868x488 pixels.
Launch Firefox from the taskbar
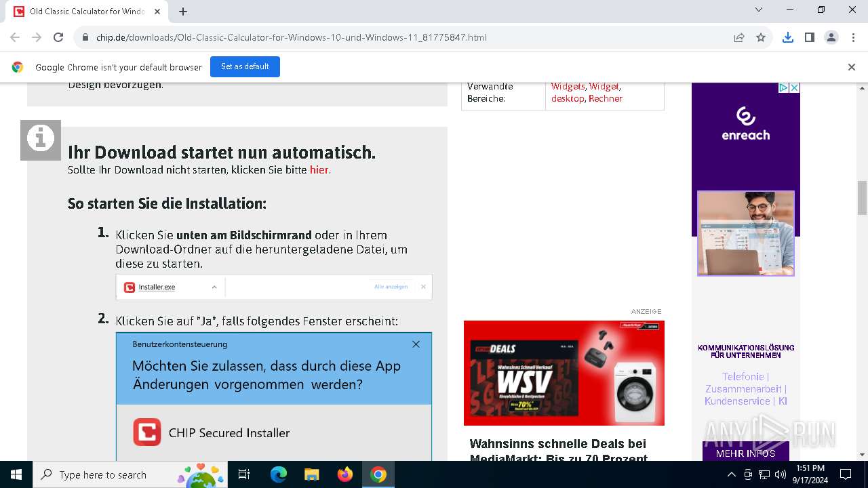345,474
